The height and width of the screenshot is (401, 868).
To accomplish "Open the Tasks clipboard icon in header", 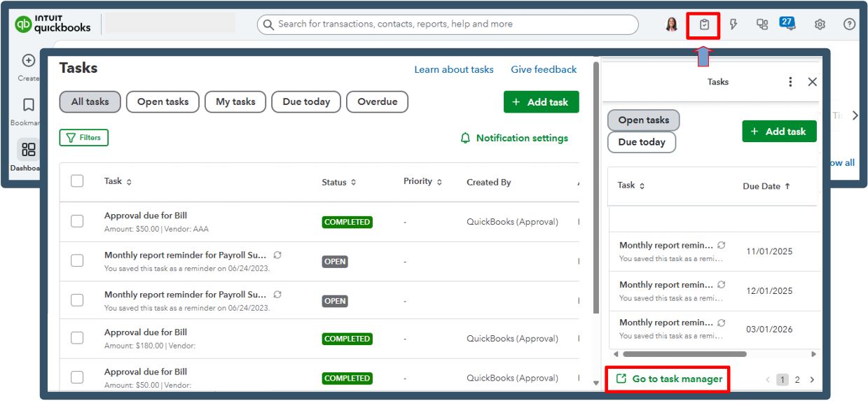I will [x=704, y=24].
